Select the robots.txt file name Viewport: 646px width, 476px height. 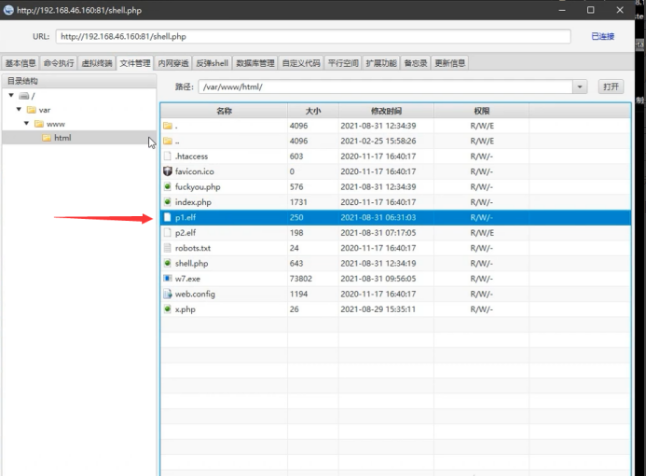[192, 248]
